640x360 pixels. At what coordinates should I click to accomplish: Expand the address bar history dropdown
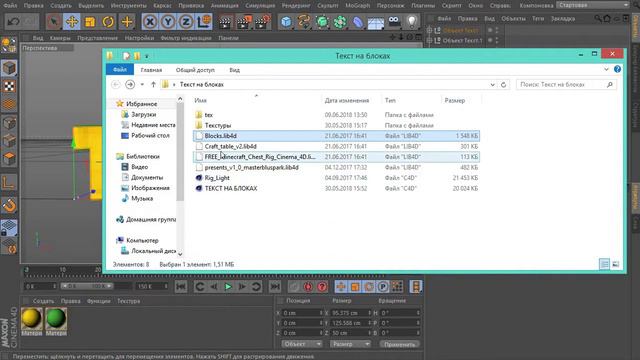point(492,84)
